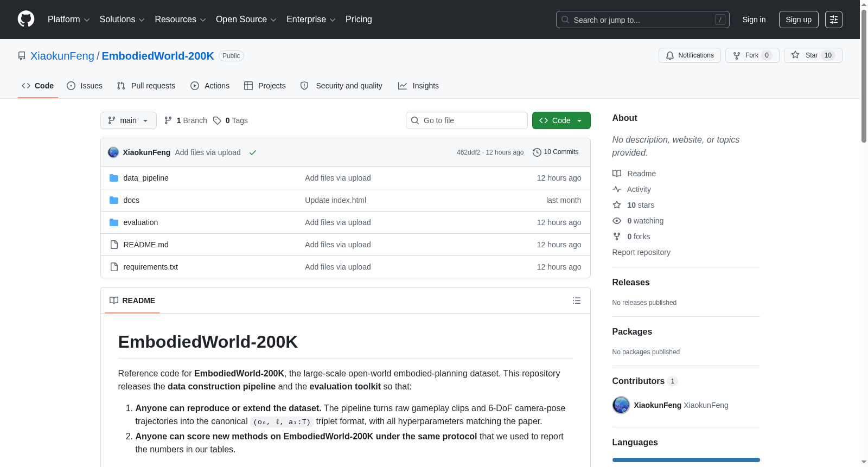This screenshot has width=868, height=467.
Task: Click the star icon on the Star button
Action: 795,55
